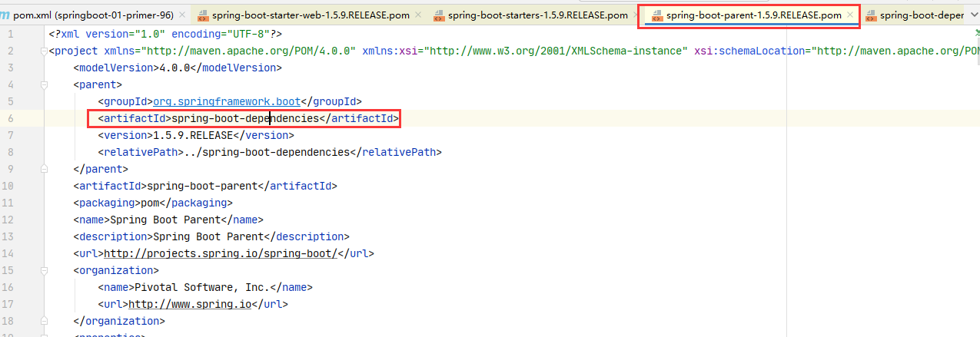Viewport: 980px width, 337px height.
Task: Place cursor in spring-boot-dependencies artifactId
Action: (x=245, y=118)
